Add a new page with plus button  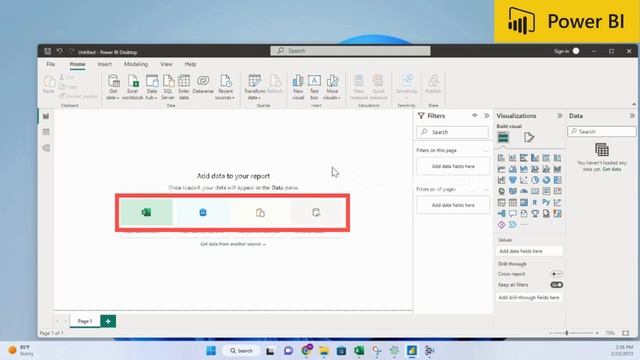pyautogui.click(x=108, y=321)
